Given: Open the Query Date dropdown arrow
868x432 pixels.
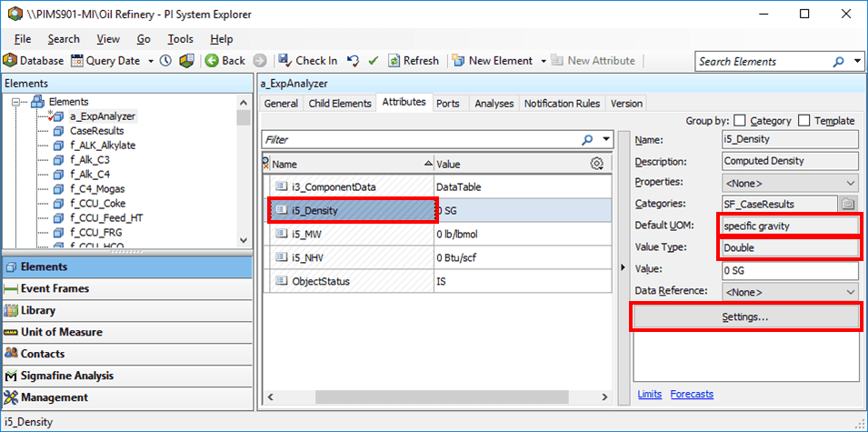Looking at the screenshot, I should point(151,61).
